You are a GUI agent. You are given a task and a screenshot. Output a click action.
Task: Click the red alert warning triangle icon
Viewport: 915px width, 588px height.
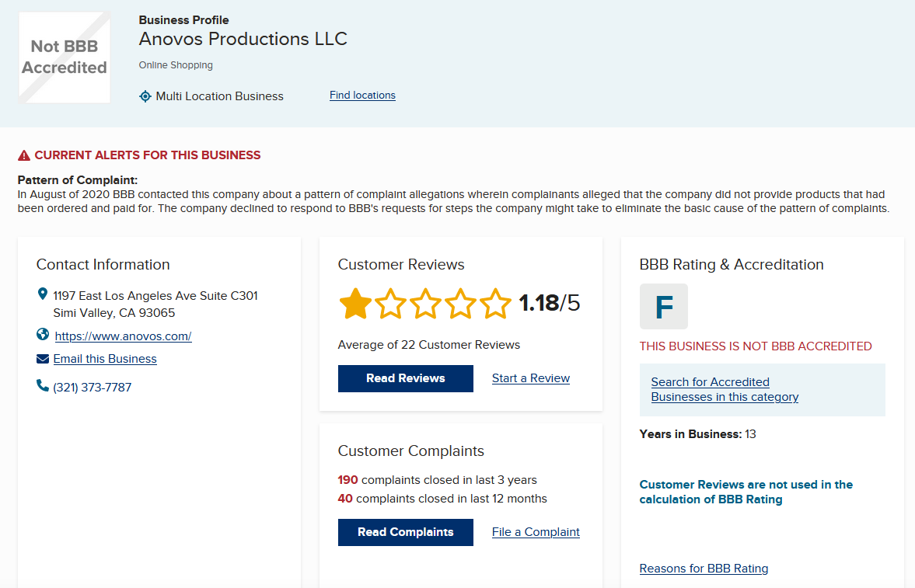24,155
